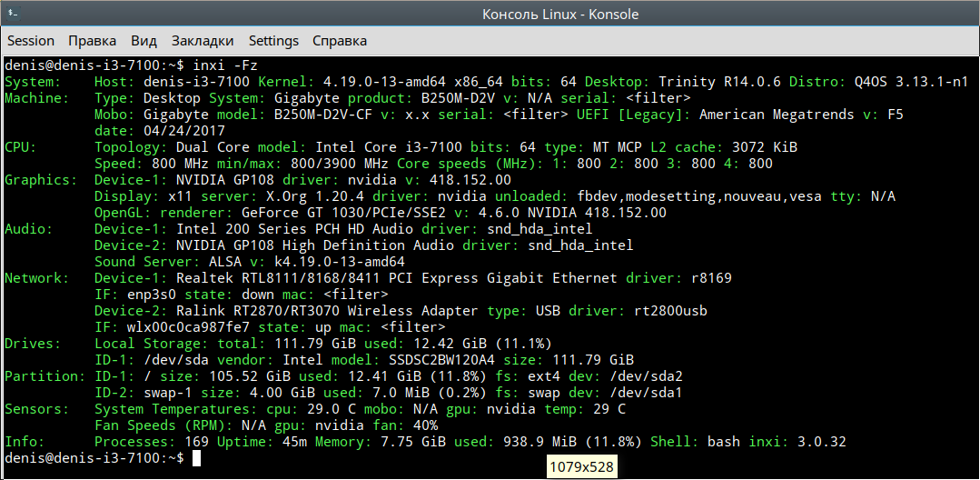Click '/dev/sda1' swap device
The height and width of the screenshot is (480, 980).
645,393
